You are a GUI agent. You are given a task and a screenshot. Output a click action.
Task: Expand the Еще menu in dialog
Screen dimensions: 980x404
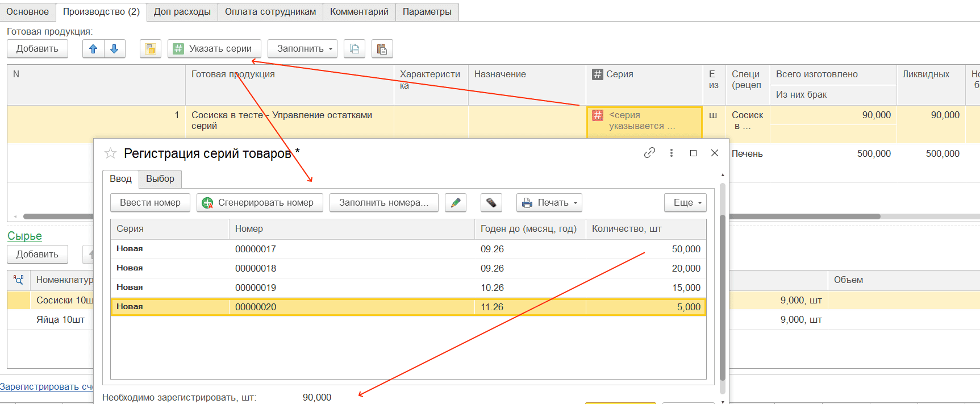tap(686, 203)
